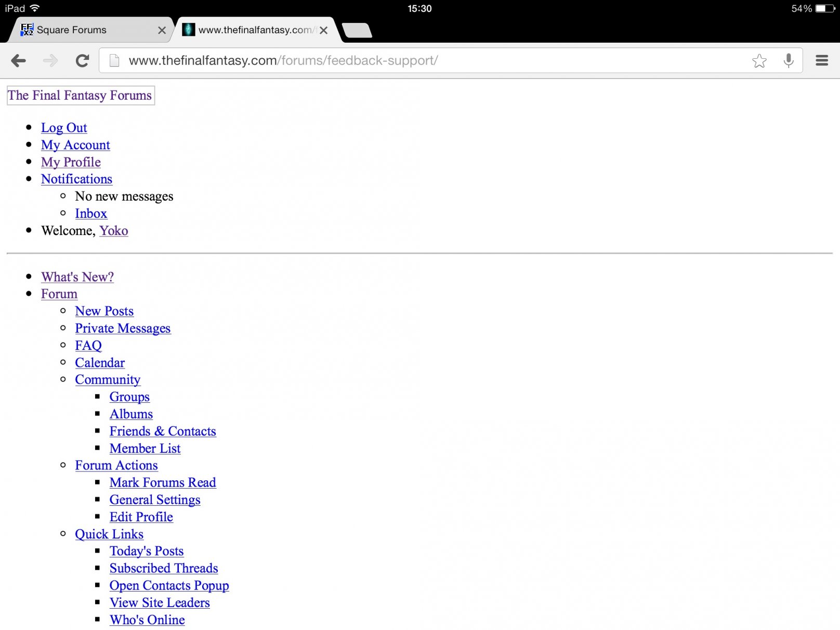Reload the page with refresh icon
This screenshot has height=630, width=840.
click(x=82, y=61)
